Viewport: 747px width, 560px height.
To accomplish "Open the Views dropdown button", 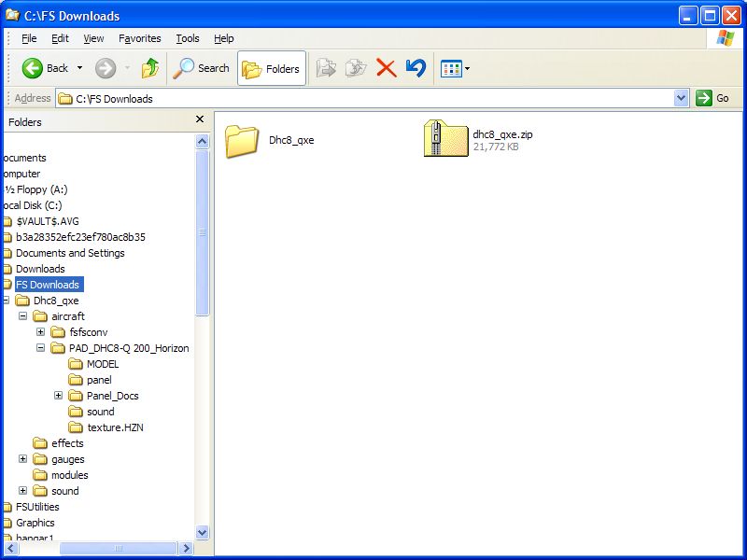I will (x=455, y=68).
